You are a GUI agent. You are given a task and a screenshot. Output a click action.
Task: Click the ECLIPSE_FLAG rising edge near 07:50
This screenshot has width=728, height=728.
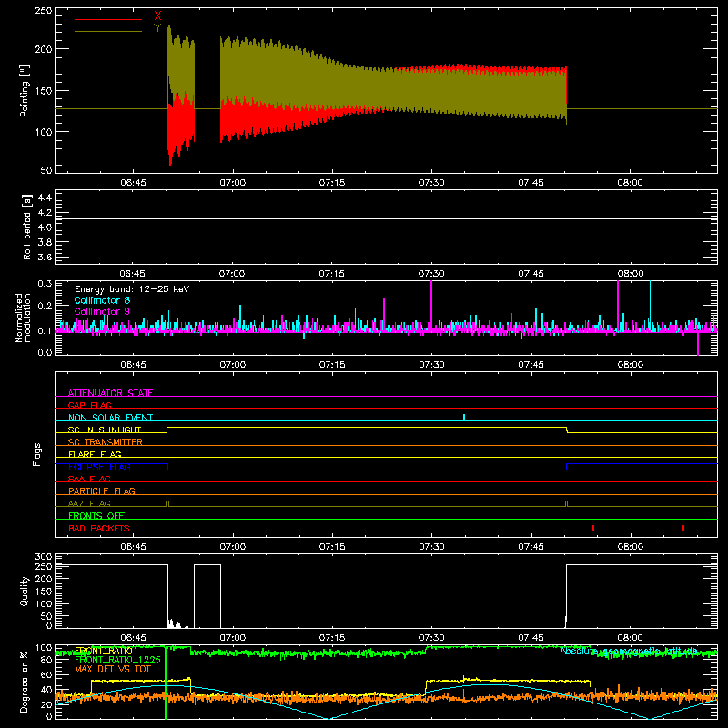tap(567, 467)
